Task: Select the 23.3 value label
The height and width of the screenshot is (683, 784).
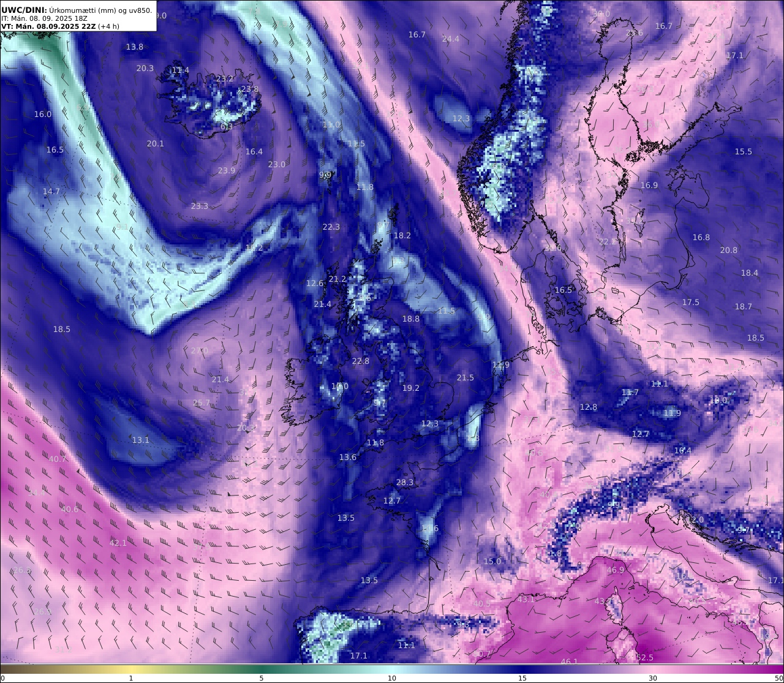Action: pos(200,206)
